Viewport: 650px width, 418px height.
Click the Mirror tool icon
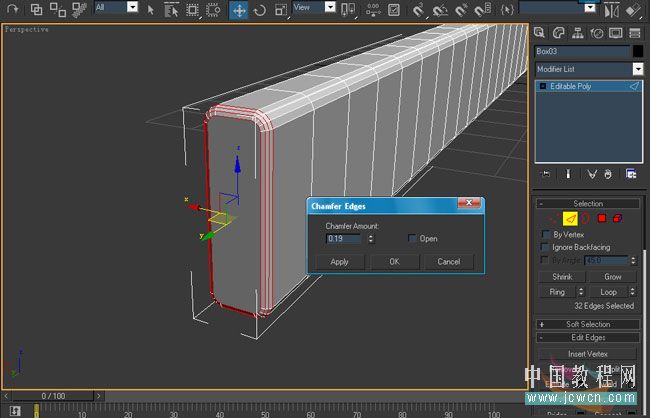click(611, 10)
